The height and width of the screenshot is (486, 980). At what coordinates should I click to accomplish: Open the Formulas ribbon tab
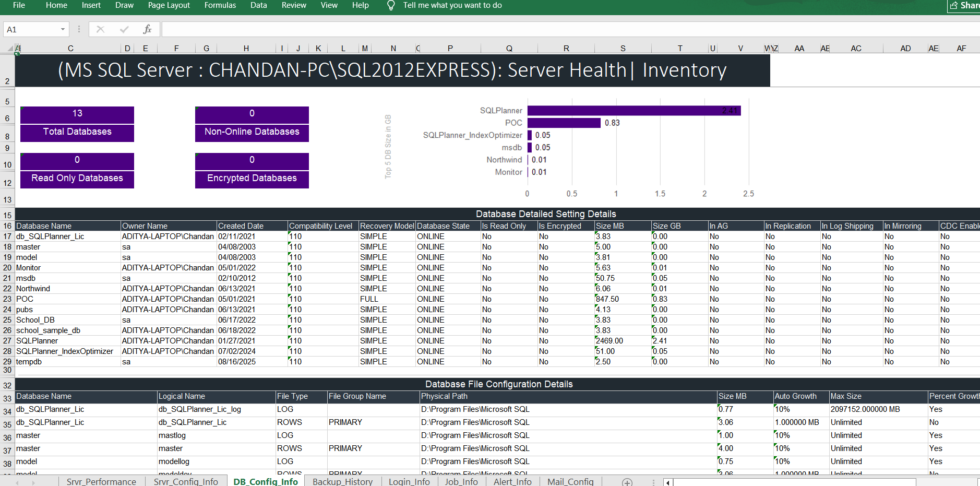click(220, 5)
